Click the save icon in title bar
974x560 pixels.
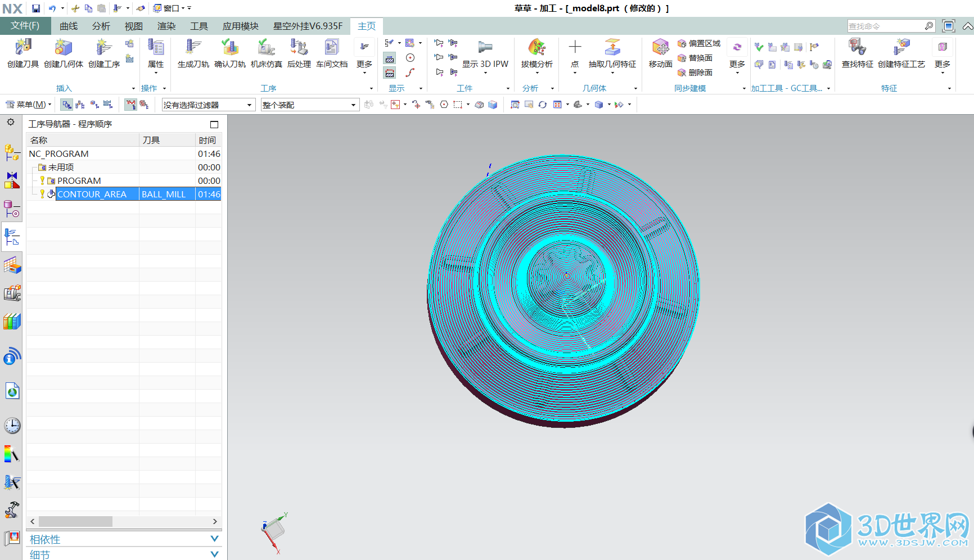click(x=36, y=8)
